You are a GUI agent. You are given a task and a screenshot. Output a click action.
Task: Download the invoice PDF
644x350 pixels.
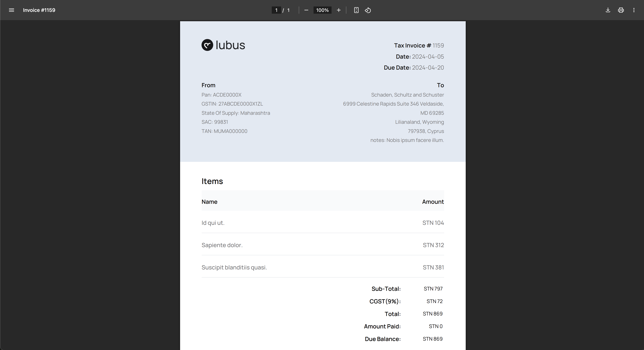point(608,10)
